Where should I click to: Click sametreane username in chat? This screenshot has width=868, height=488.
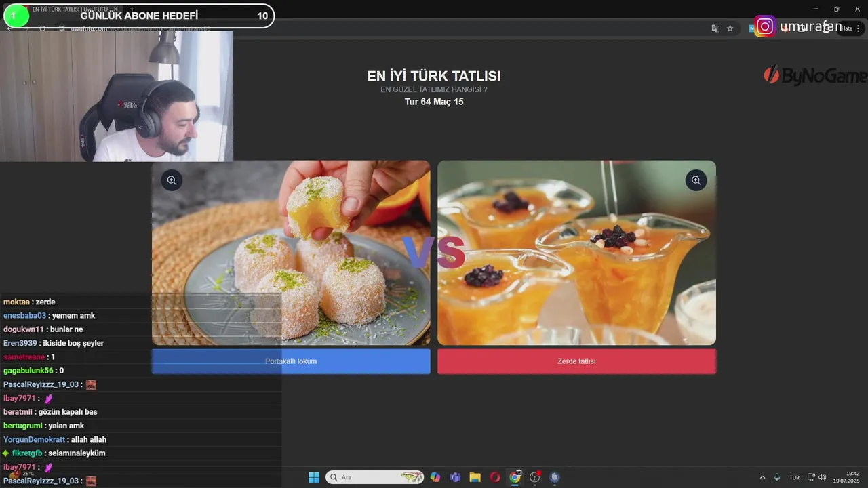tap(24, 357)
